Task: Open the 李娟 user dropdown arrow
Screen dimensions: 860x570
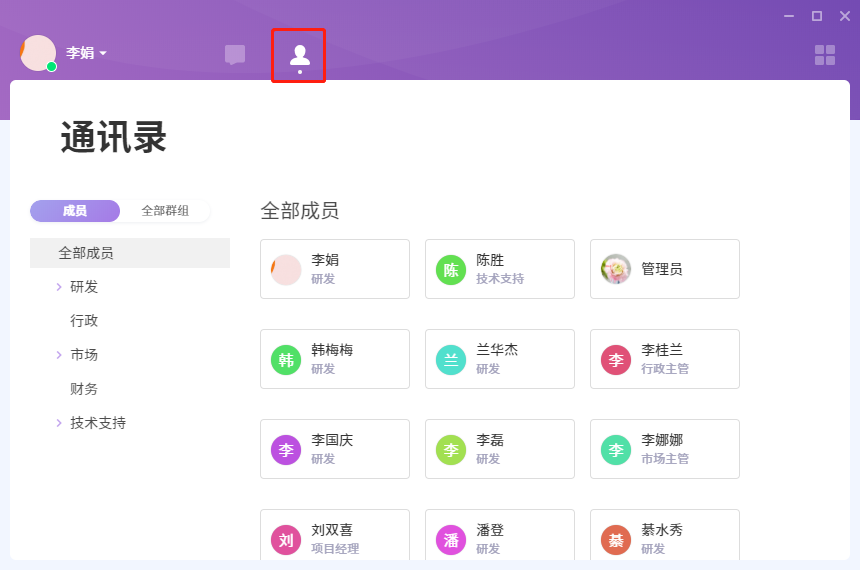Action: click(103, 53)
